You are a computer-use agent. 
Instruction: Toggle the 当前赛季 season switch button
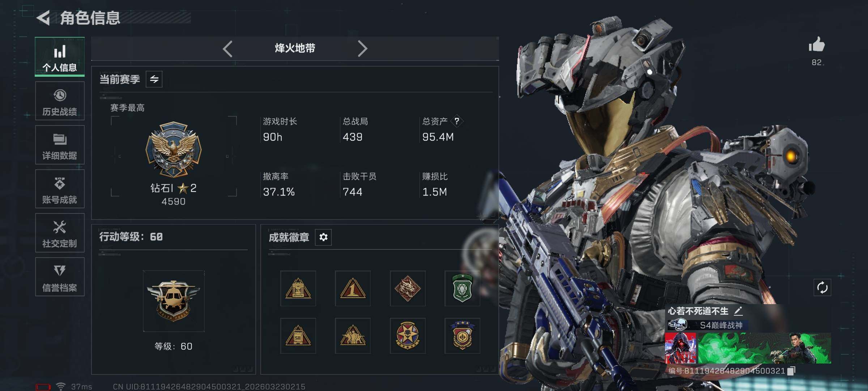point(154,79)
